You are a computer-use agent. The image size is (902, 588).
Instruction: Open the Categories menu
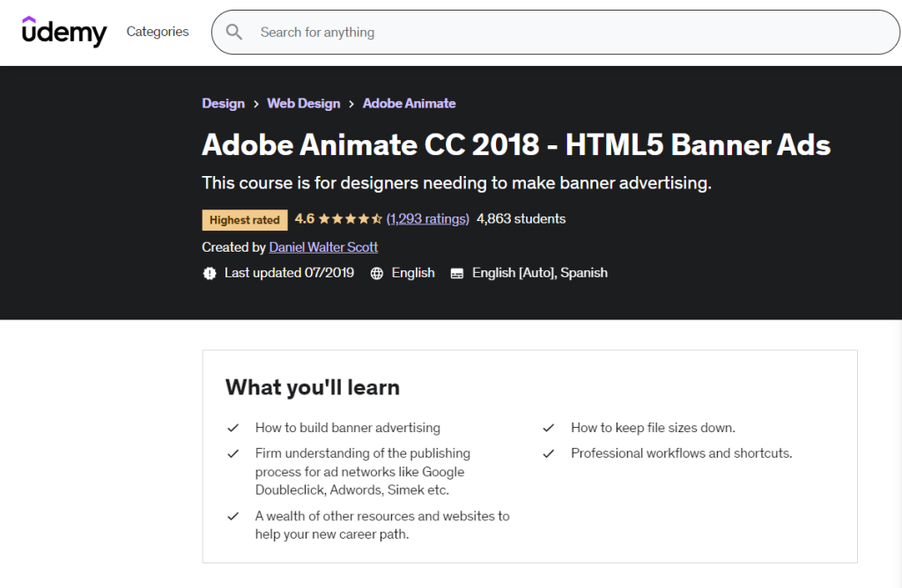pyautogui.click(x=157, y=32)
